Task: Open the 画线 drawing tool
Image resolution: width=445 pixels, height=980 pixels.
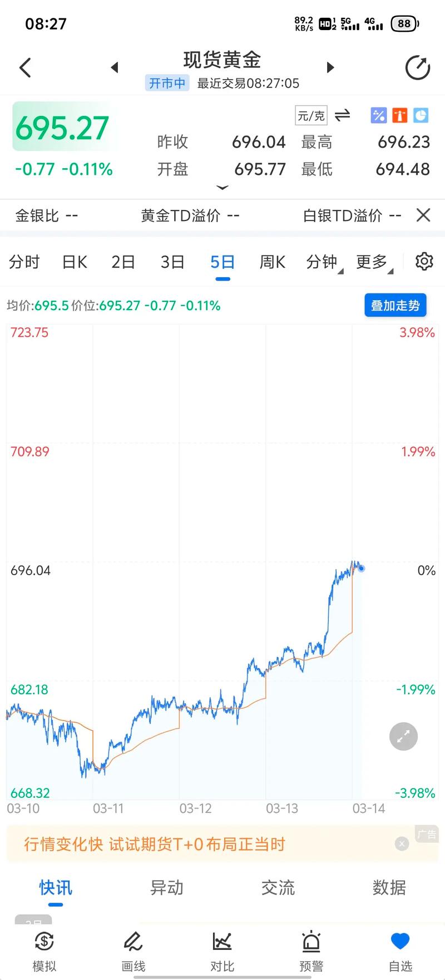Action: pyautogui.click(x=133, y=951)
